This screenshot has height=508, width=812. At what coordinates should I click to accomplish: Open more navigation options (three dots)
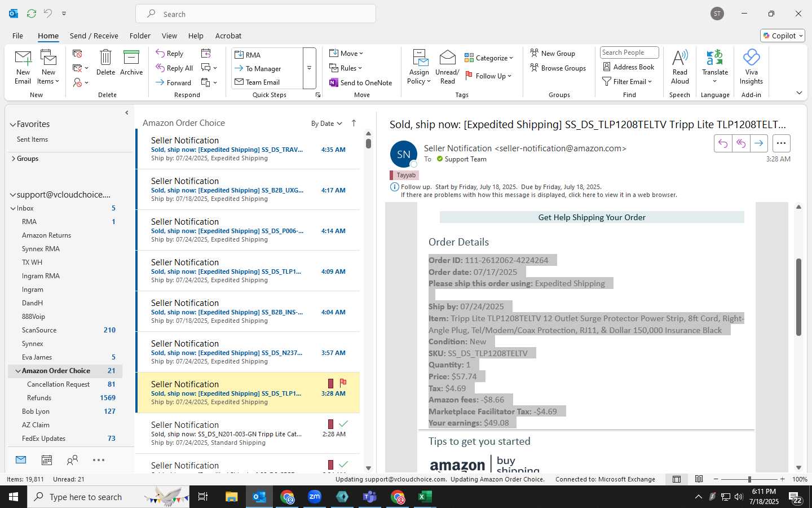pos(99,460)
